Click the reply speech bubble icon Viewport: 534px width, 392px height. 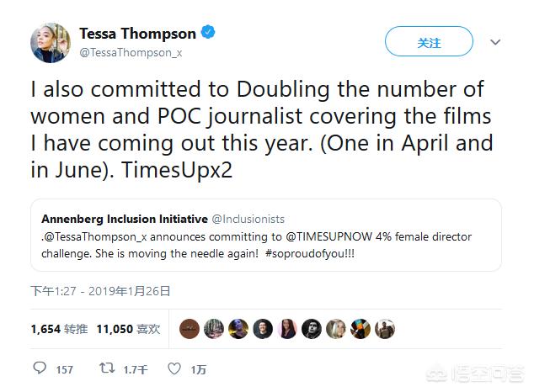point(40,368)
